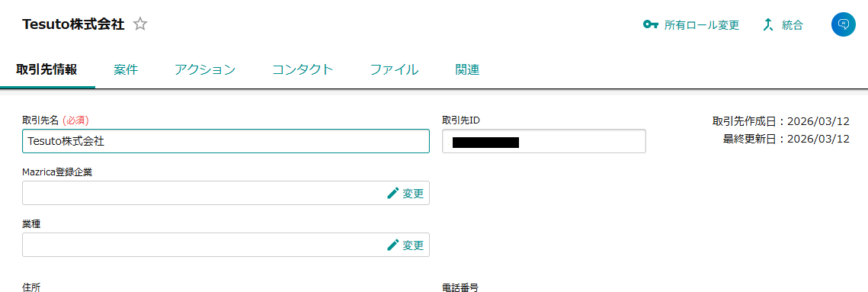Open the アクション tab

(x=205, y=70)
